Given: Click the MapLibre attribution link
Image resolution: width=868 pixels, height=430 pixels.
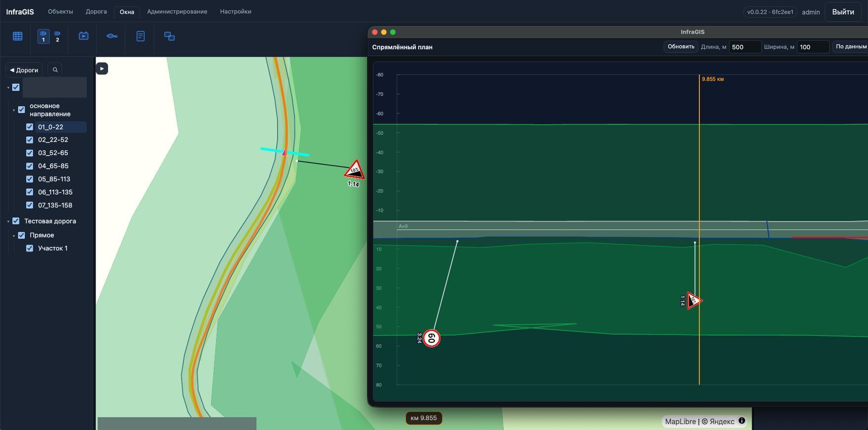Looking at the screenshot, I should (x=681, y=422).
